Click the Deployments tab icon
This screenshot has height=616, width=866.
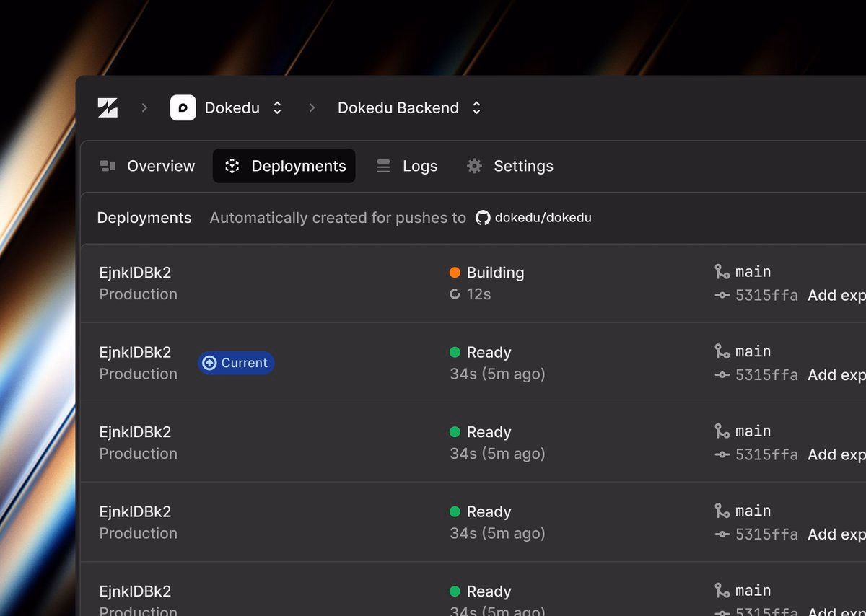point(232,166)
